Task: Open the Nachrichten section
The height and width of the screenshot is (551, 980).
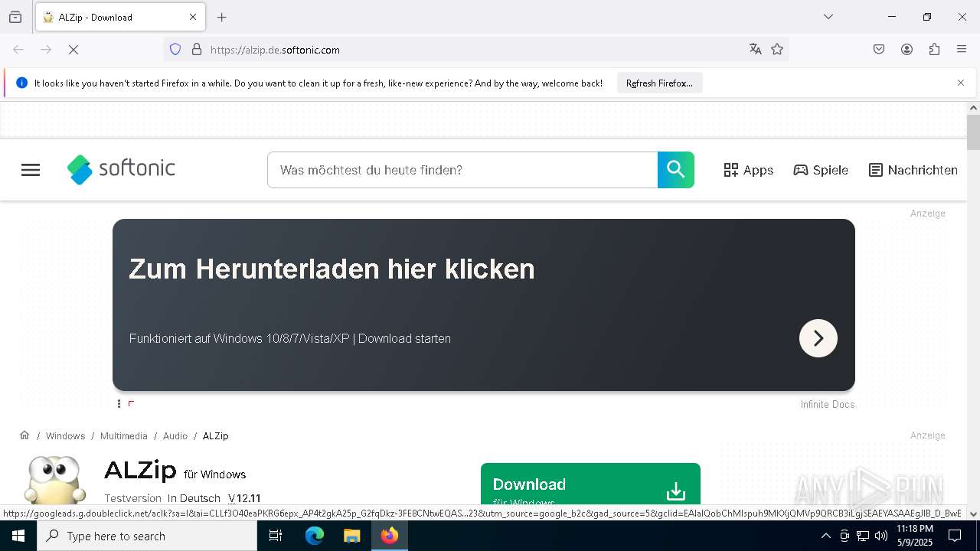Action: [913, 170]
